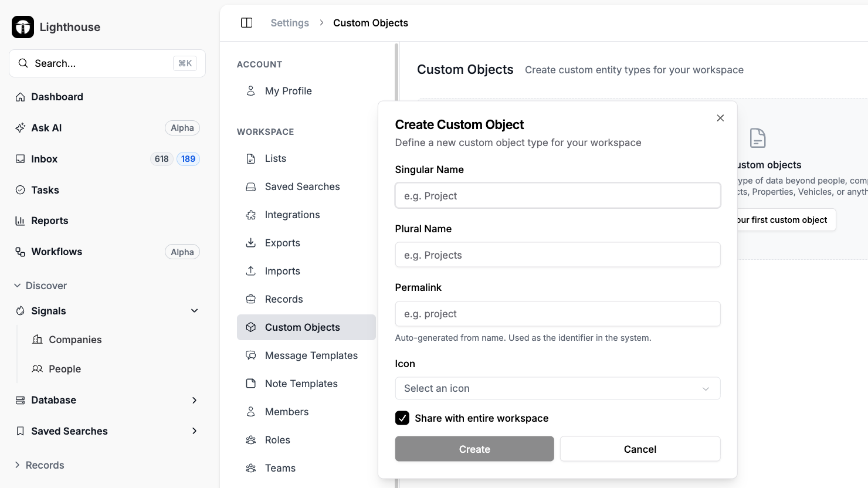The width and height of the screenshot is (868, 488).
Task: Click the Companies building icon
Action: (x=38, y=340)
